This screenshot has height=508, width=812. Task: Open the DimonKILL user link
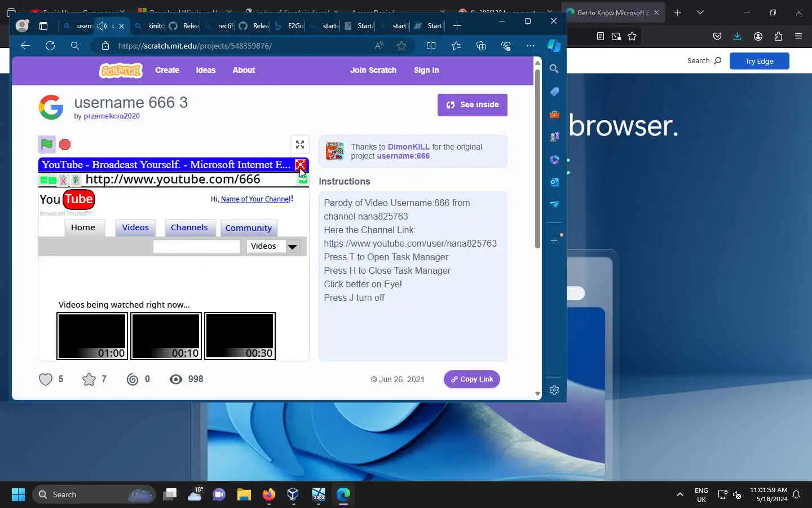(409, 147)
